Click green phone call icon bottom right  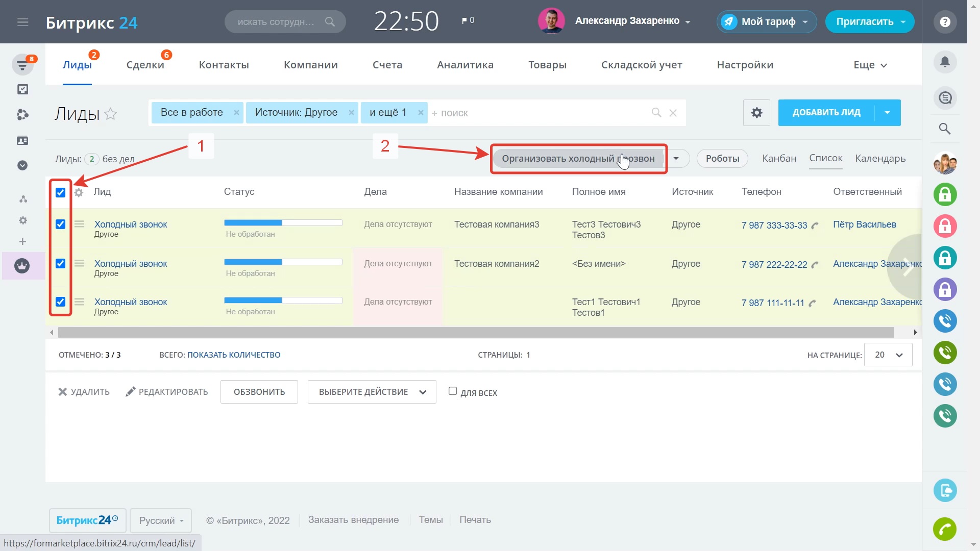(945, 529)
